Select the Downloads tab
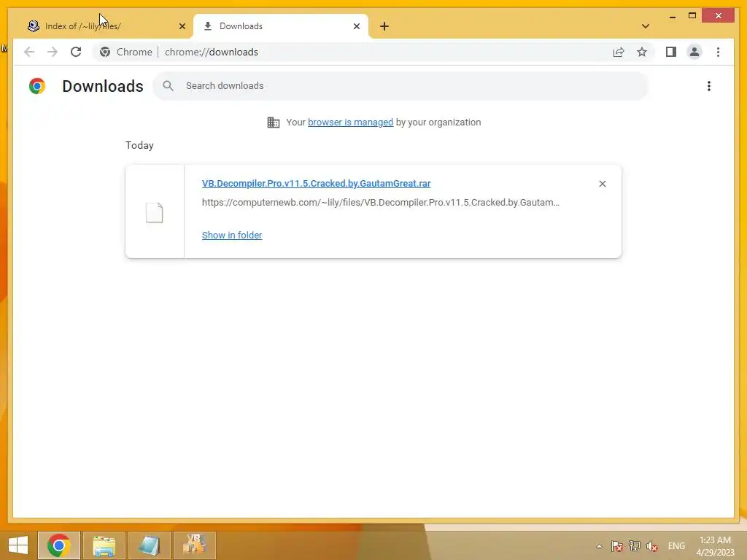The height and width of the screenshot is (560, 747). (281, 26)
